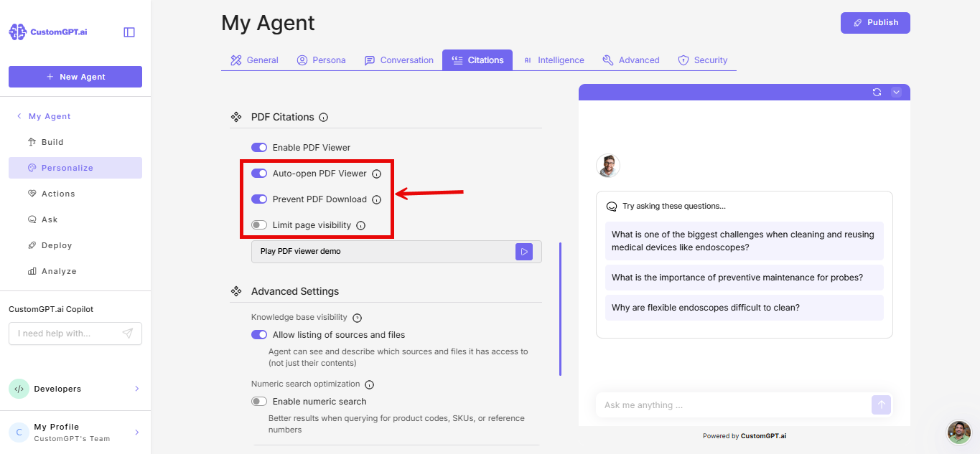
Task: Click the My Agent page title
Action: pos(268,23)
